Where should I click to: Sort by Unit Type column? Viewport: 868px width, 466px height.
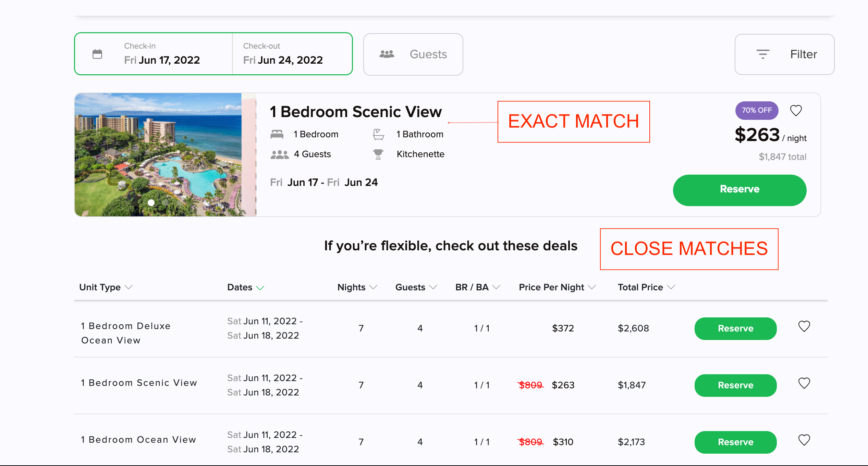click(106, 287)
